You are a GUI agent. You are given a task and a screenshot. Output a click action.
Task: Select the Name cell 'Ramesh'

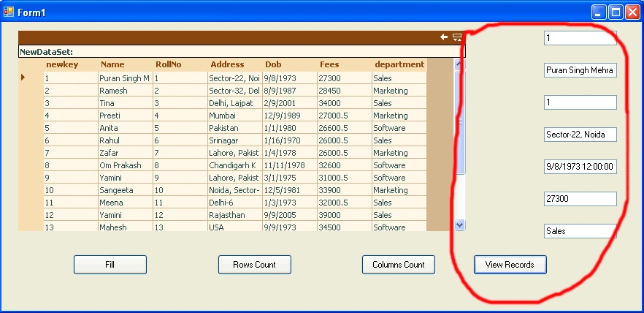pos(126,91)
